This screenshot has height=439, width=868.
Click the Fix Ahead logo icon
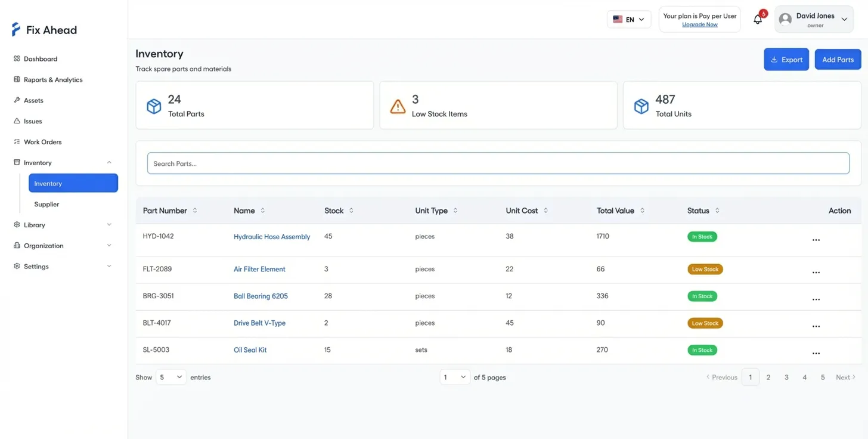tap(16, 30)
